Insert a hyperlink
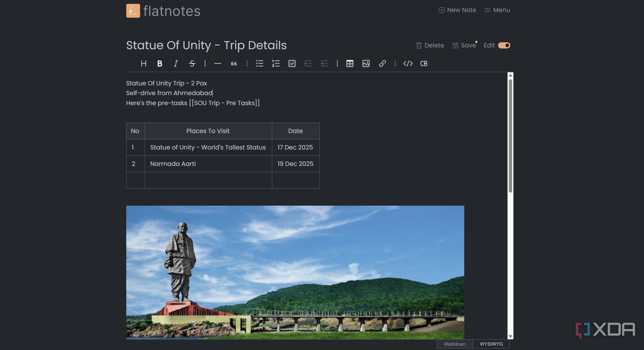The width and height of the screenshot is (644, 350). pyautogui.click(x=382, y=64)
